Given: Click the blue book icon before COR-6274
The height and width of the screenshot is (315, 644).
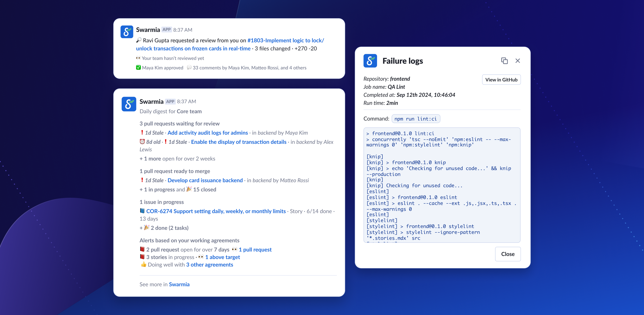Looking at the screenshot, I should coord(142,211).
